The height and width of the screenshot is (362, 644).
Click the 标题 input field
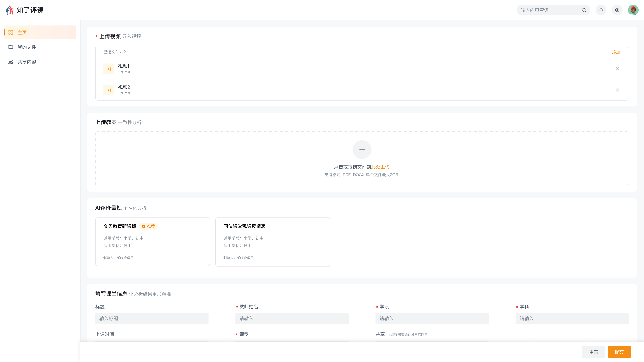[x=152, y=319]
